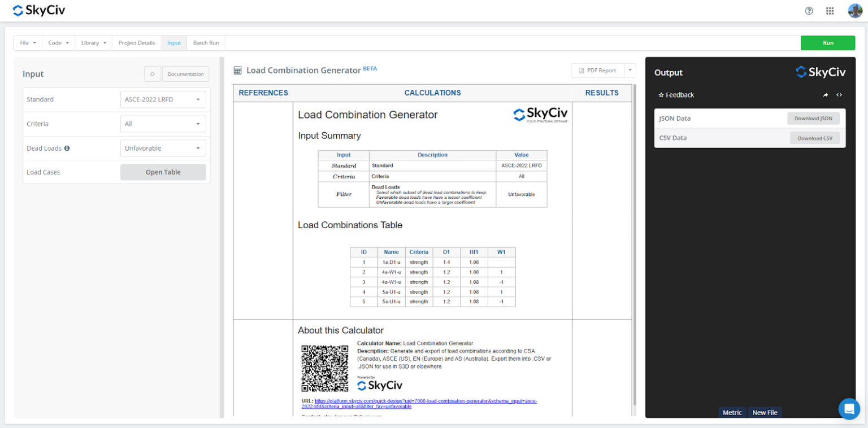Expand the PDF Report options arrow
This screenshot has width=868, height=428.
630,71
